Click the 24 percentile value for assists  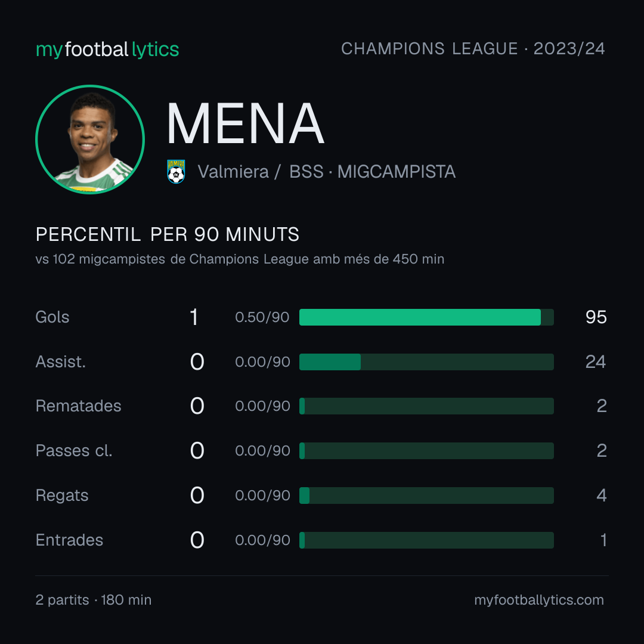click(596, 362)
